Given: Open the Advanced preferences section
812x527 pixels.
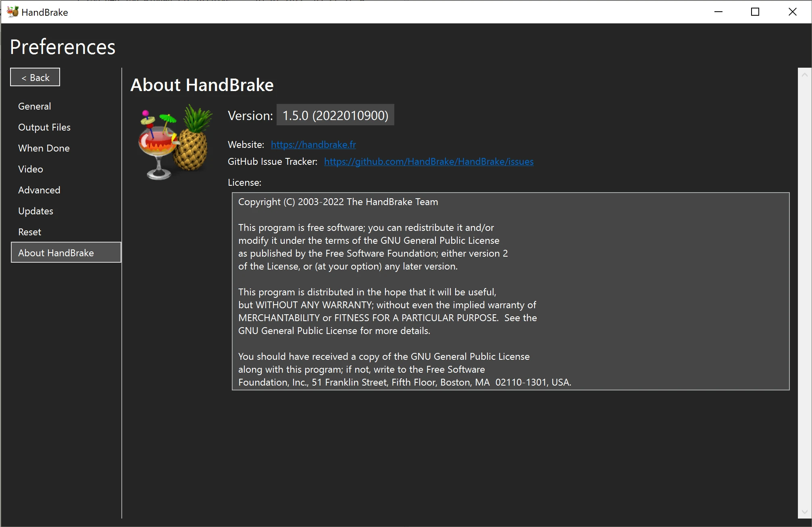Looking at the screenshot, I should [39, 190].
